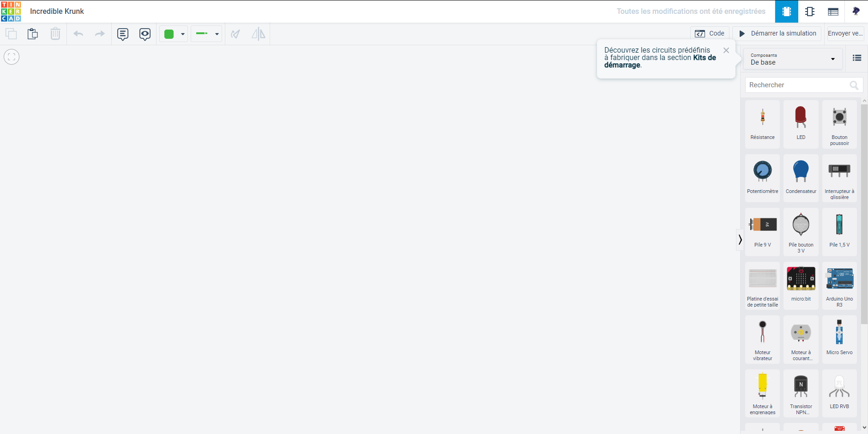Select the Micro Servo component
Screen dimensions: 868x434
[839, 340]
